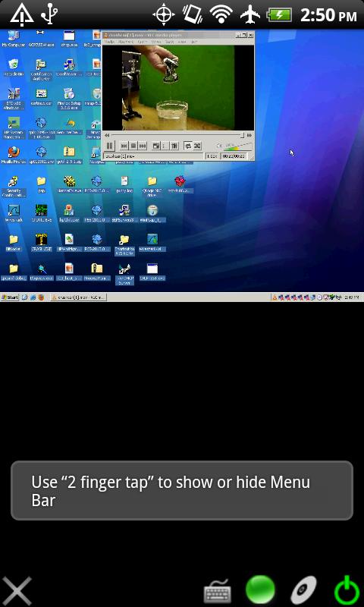This screenshot has height=607, width=364.
Task: Pause the VLC video playback
Action: pyautogui.click(x=109, y=146)
